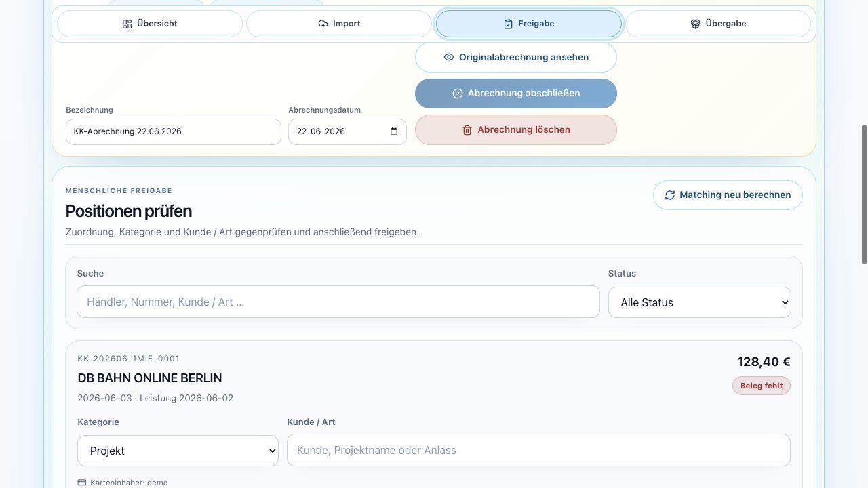Click the Freigabe clipboard icon

tap(508, 24)
